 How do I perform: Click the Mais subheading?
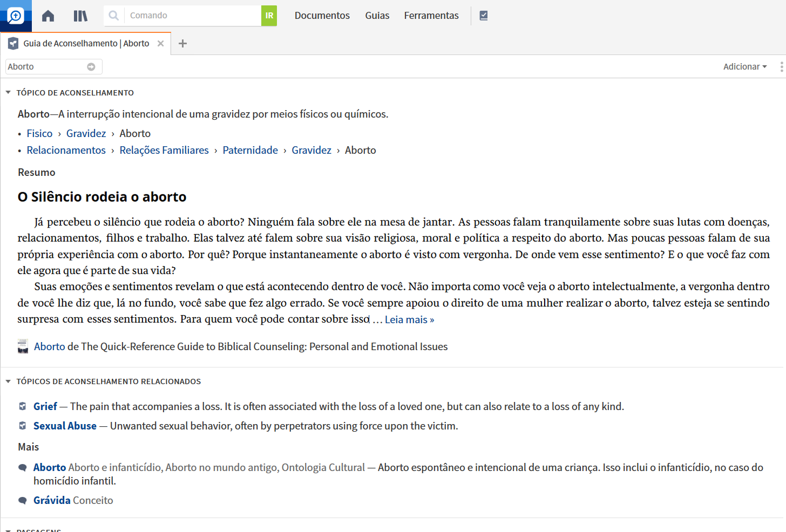(x=29, y=447)
